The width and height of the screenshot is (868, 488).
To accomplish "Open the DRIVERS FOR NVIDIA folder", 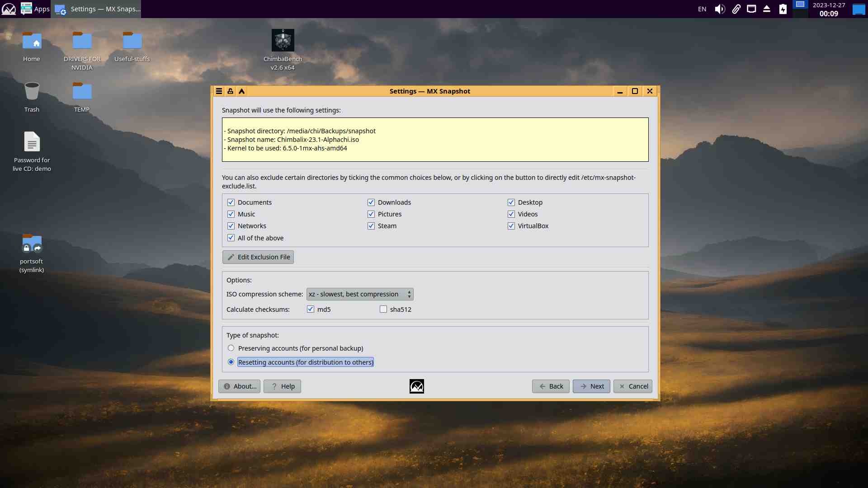I will pos(82,41).
